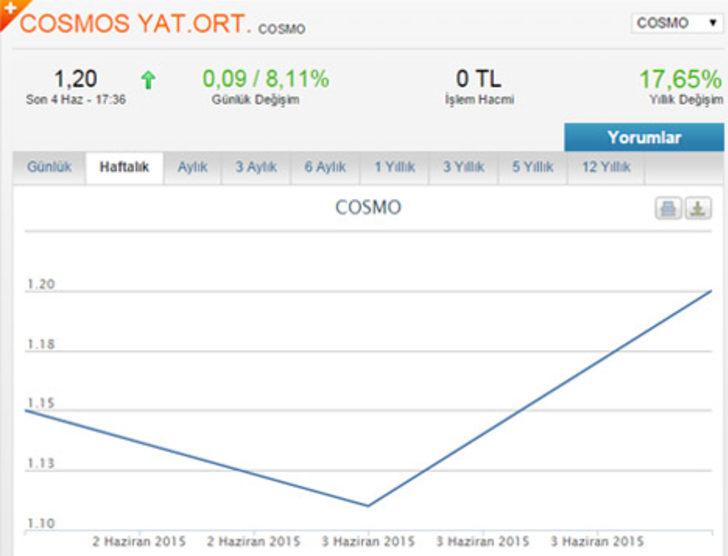This screenshot has width=728, height=556.
Task: Open the Yorumlar comments section
Action: tap(644, 138)
